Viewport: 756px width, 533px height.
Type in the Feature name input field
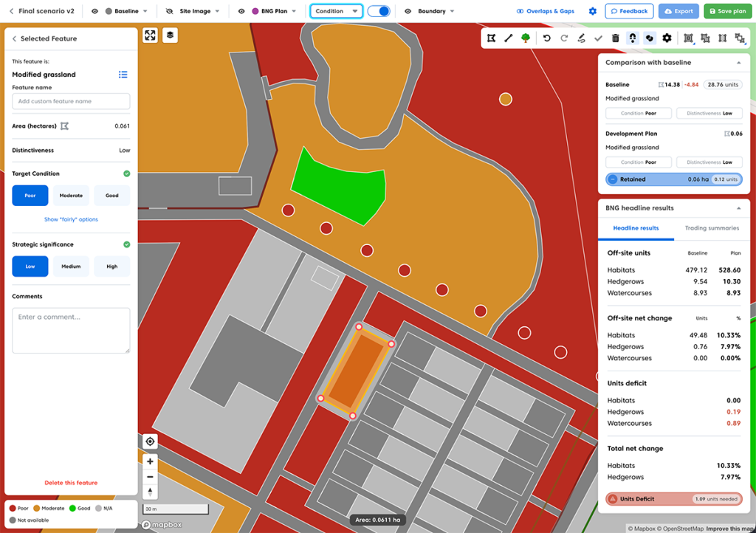[x=71, y=100]
